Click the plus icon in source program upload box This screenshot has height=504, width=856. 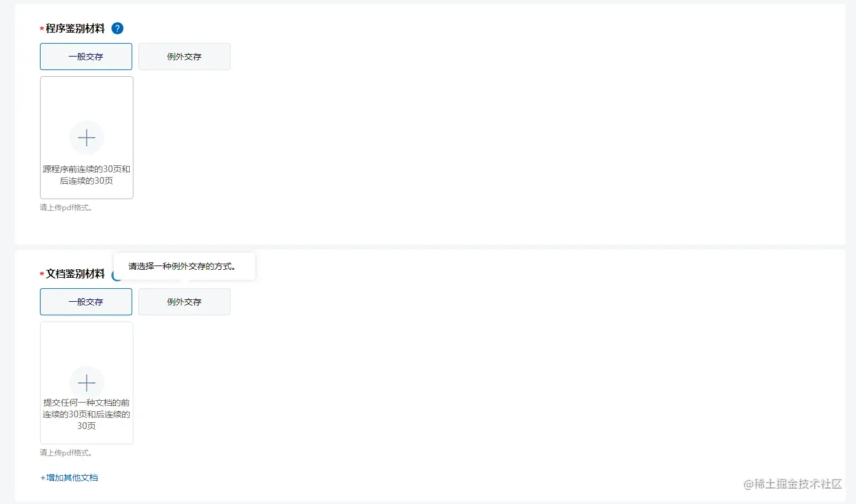(x=87, y=138)
